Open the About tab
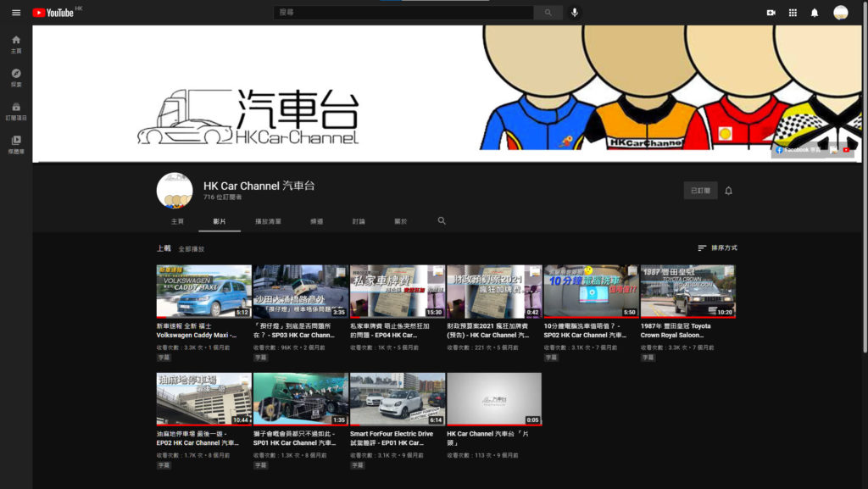Image resolution: width=868 pixels, height=489 pixels. [x=401, y=221]
